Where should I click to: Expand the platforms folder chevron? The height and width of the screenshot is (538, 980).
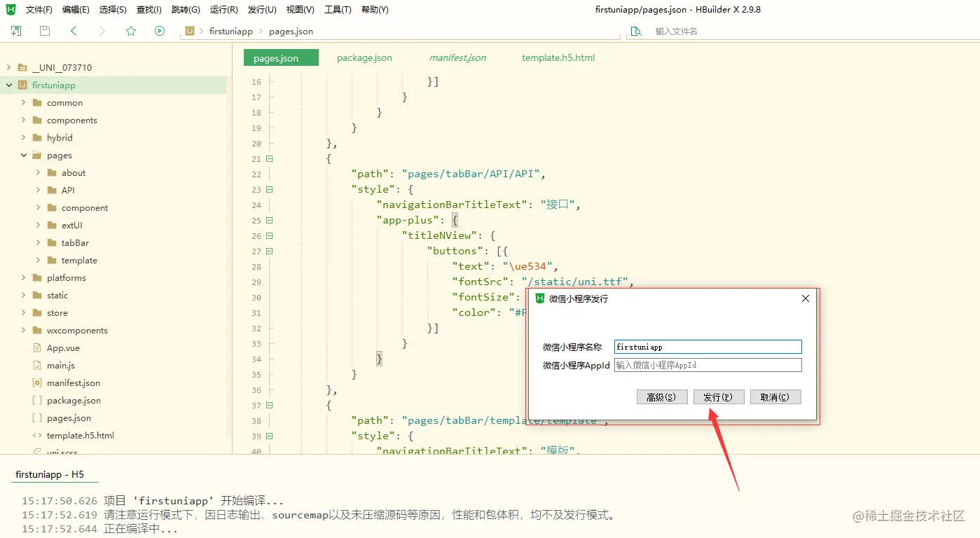pyautogui.click(x=24, y=278)
